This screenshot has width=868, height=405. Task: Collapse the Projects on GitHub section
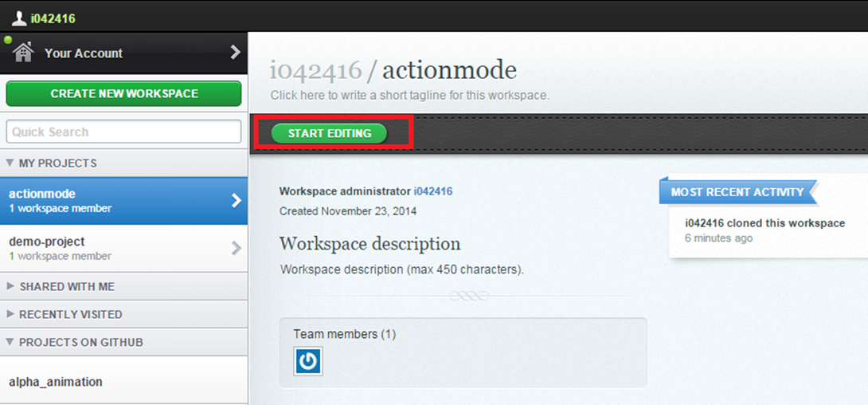point(124,342)
